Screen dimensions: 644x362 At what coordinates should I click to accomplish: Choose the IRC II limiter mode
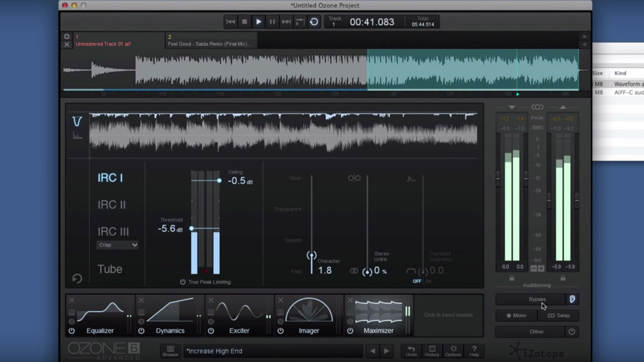pos(112,205)
